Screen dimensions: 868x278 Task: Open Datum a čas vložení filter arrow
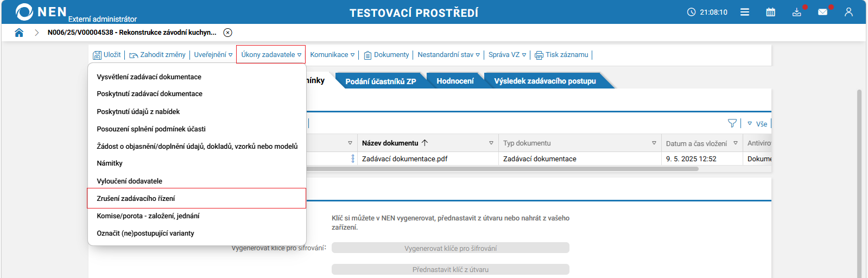point(736,143)
